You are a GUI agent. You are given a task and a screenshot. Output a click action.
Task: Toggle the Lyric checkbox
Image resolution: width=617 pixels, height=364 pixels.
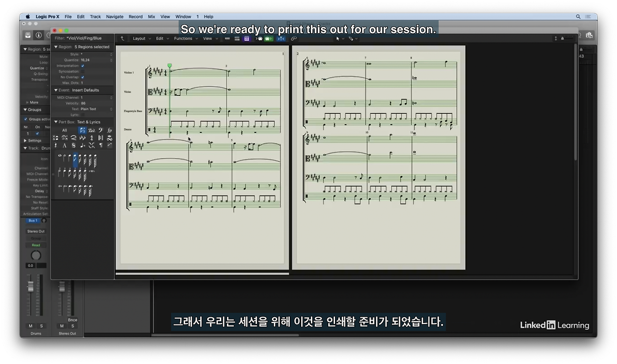tap(82, 115)
